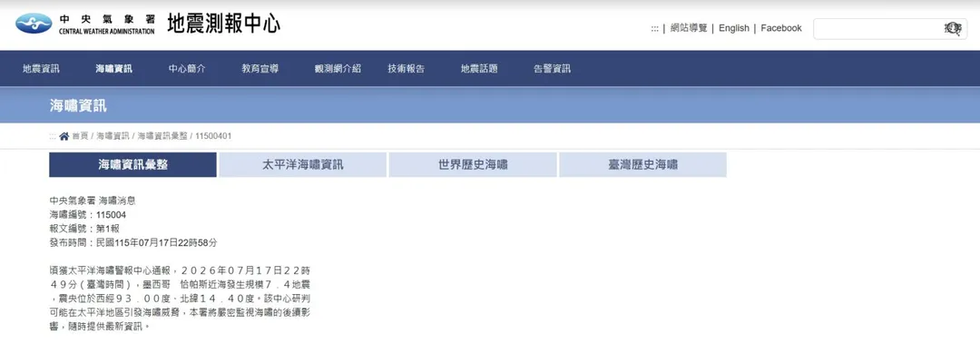The height and width of the screenshot is (343, 980).
Task: Open the 中心簡介 menu
Action: pyautogui.click(x=187, y=69)
